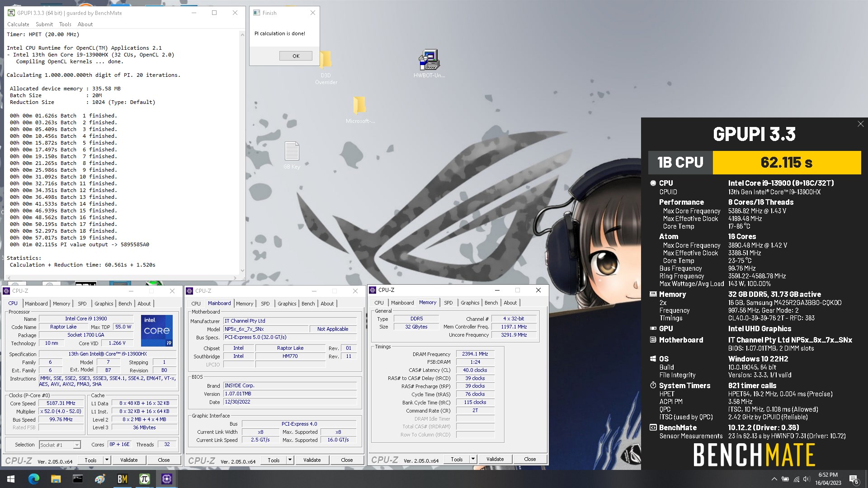Open the About menu in GPUPI
Viewport: 868px width, 488px height.
tap(85, 24)
